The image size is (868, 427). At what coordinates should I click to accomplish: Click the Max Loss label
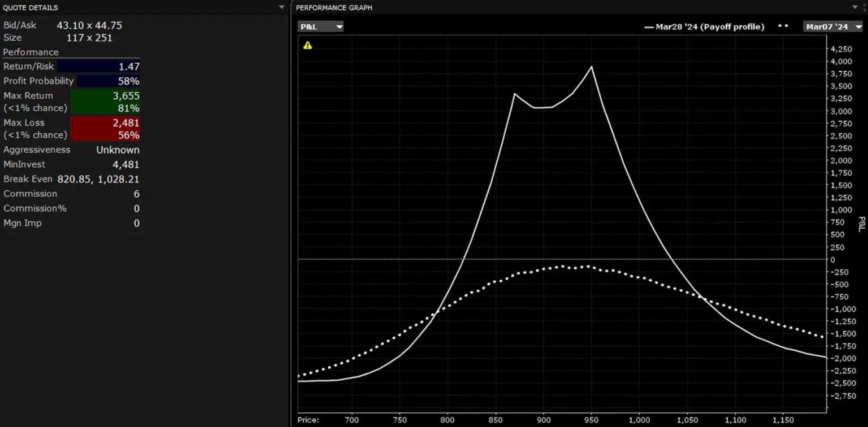[24, 123]
